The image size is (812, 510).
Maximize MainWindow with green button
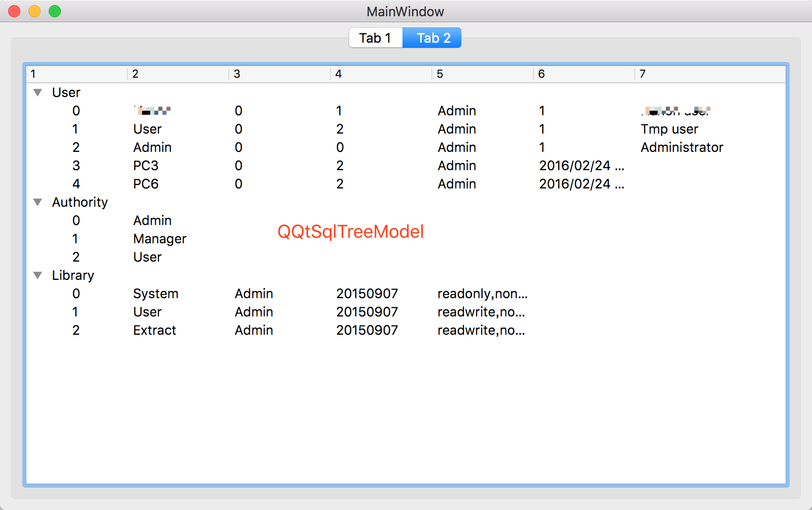coord(55,11)
